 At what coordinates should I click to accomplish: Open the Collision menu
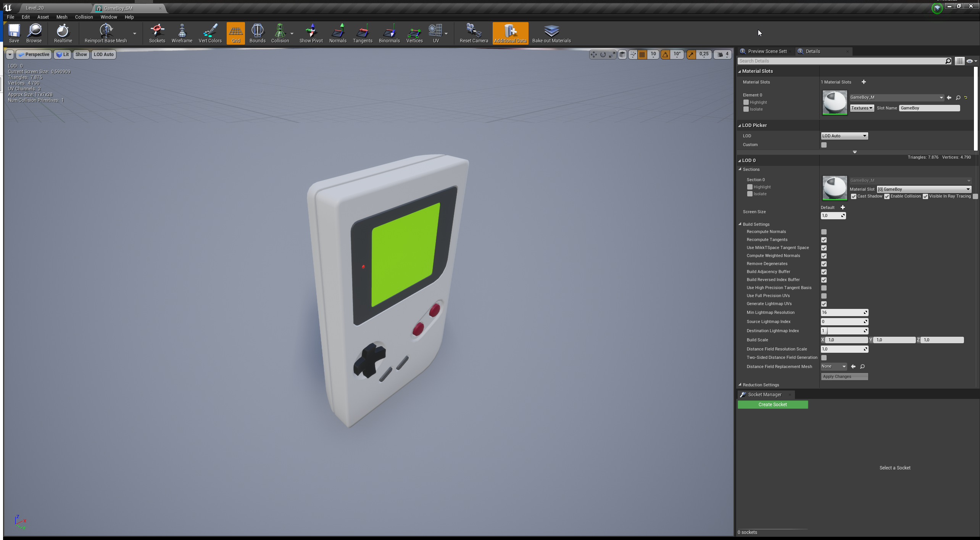point(84,17)
